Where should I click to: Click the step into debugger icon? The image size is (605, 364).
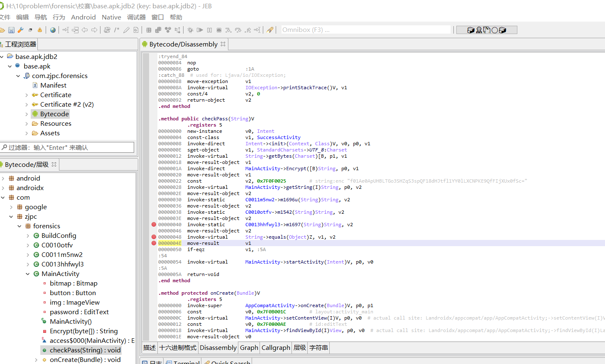point(228,30)
